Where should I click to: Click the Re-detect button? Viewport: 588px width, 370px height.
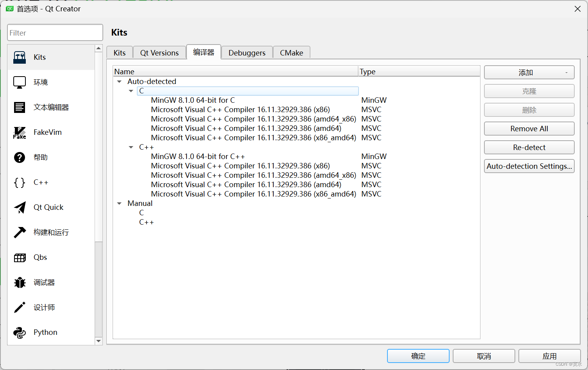click(529, 147)
